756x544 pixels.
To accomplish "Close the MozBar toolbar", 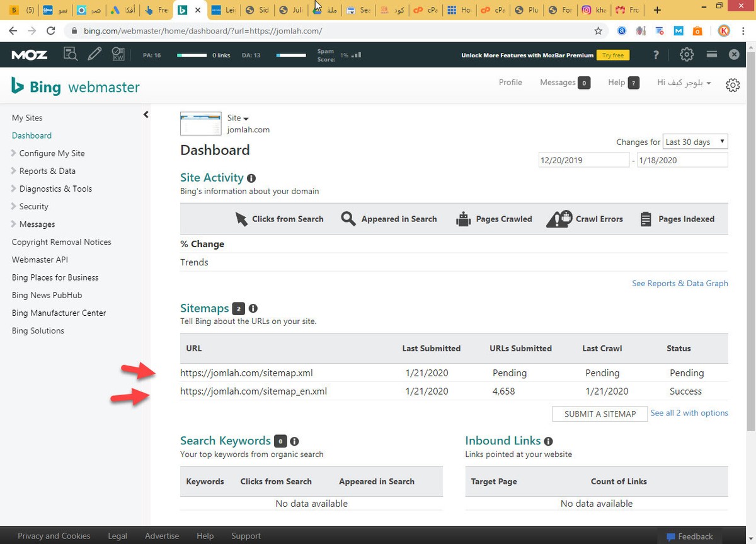I will pos(734,55).
